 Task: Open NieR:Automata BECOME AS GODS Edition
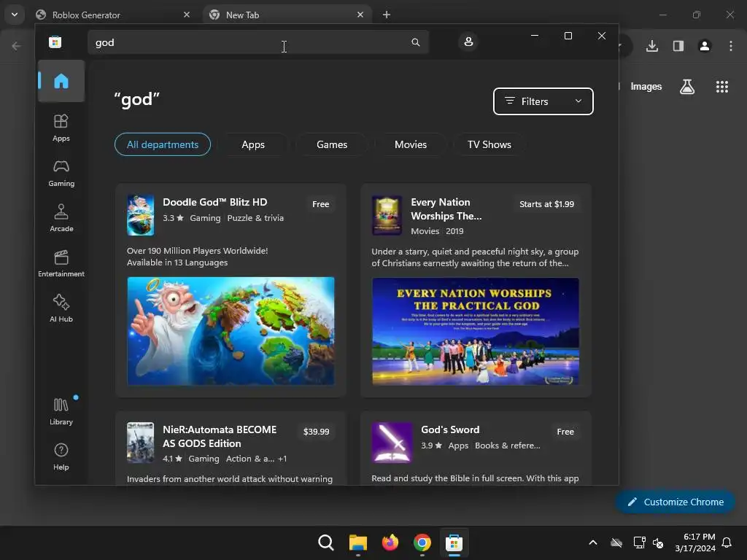220,436
